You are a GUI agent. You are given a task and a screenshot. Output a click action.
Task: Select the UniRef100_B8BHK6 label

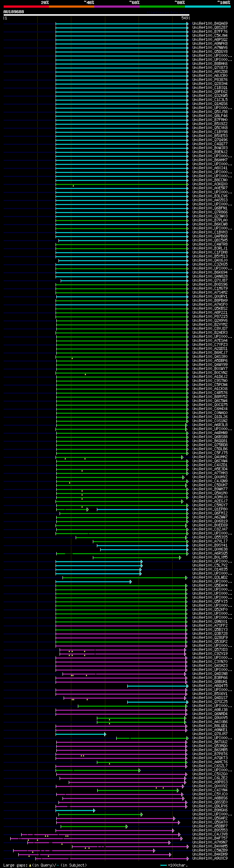click(x=210, y=64)
